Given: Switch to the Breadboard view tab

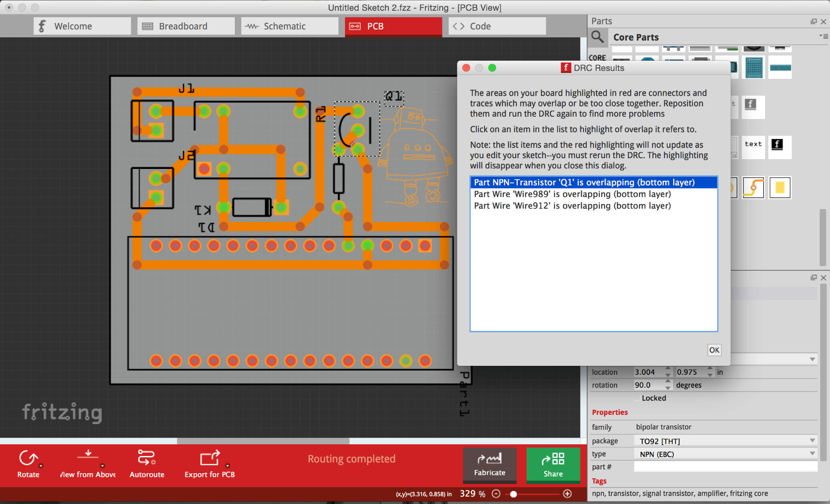Looking at the screenshot, I should (186, 26).
